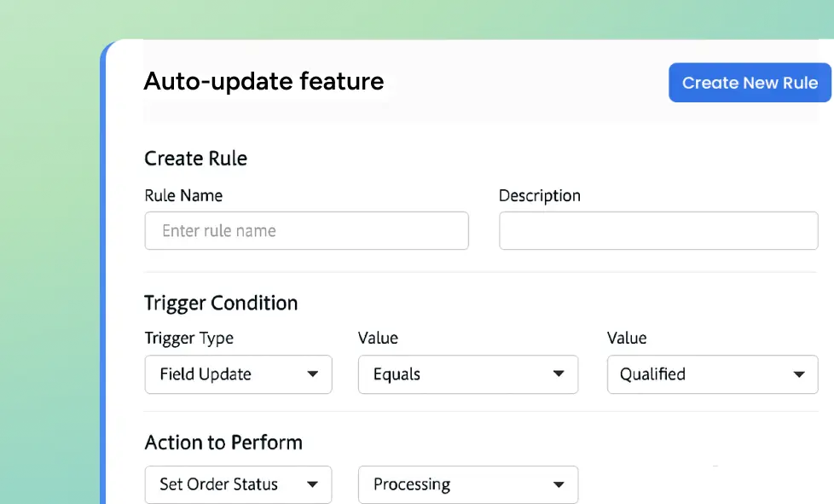Click the Rule Name field label
Screen dimensions: 834x504
tap(183, 195)
